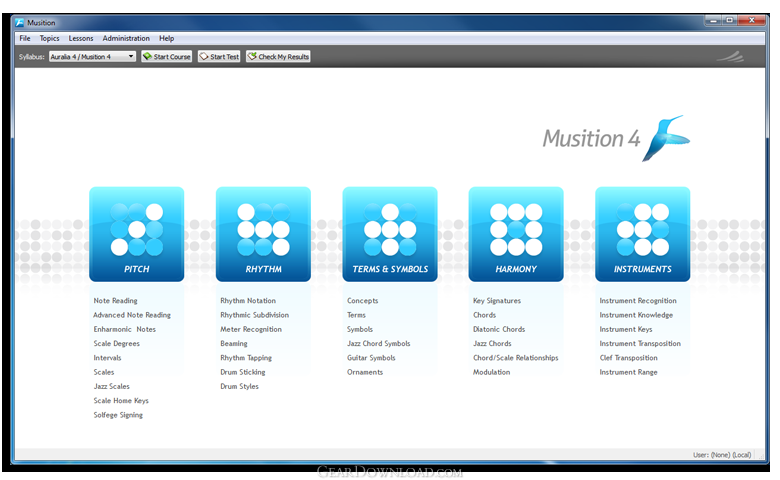The height and width of the screenshot is (480, 780).
Task: Open the Meter Recognition topic
Action: [x=251, y=329]
